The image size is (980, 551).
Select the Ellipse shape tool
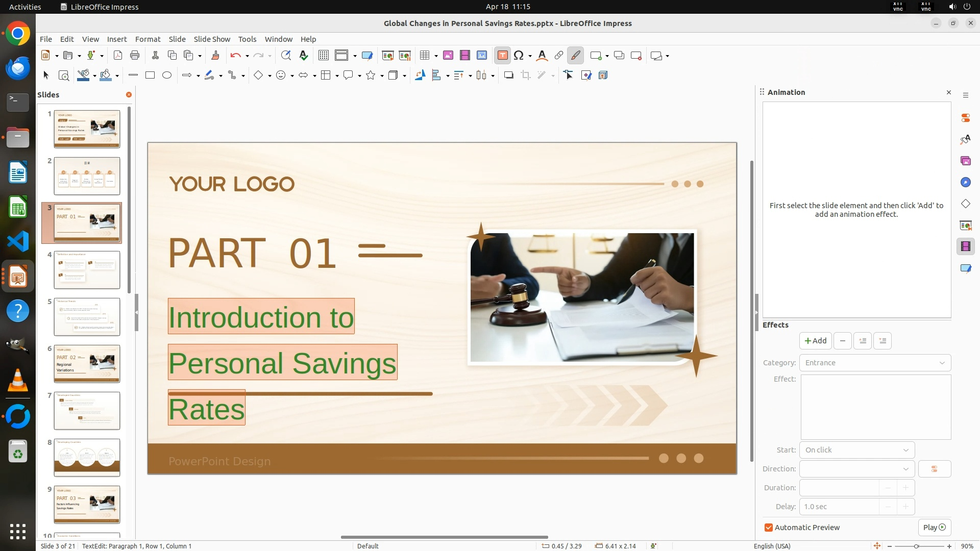point(167,75)
